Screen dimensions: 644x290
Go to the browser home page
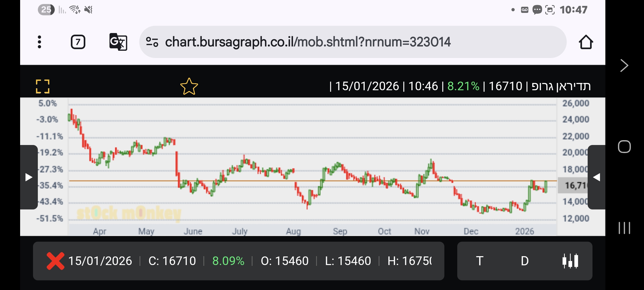(586, 42)
